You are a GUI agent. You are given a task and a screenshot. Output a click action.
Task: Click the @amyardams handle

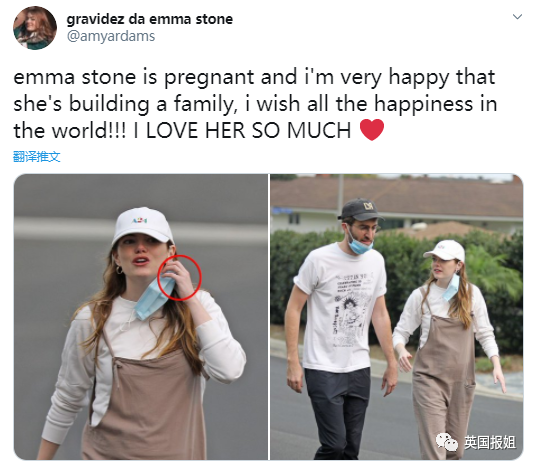(111, 36)
